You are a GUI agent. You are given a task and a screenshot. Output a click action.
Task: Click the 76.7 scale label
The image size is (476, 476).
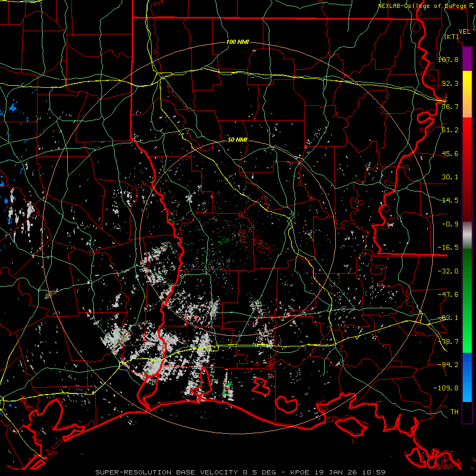(450, 106)
